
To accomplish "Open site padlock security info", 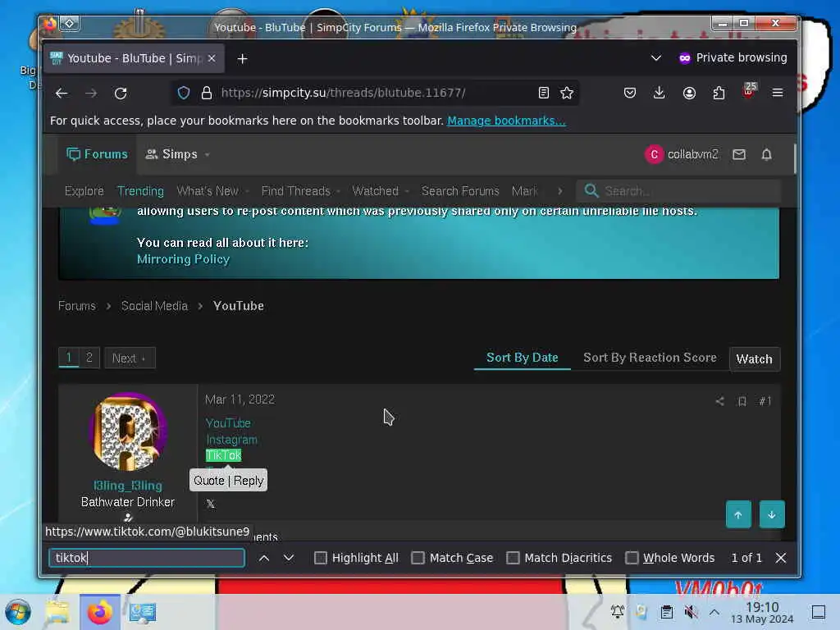I will pos(206,93).
